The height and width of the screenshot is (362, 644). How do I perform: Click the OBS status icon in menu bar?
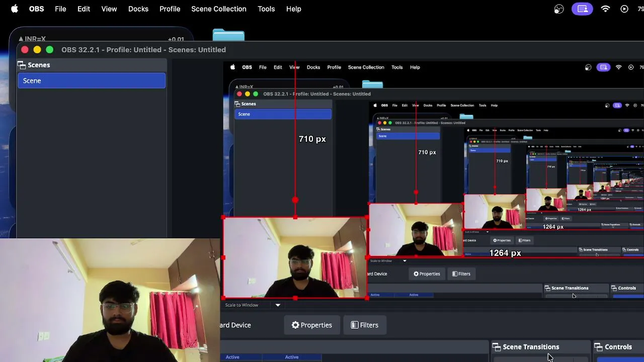[x=559, y=9]
